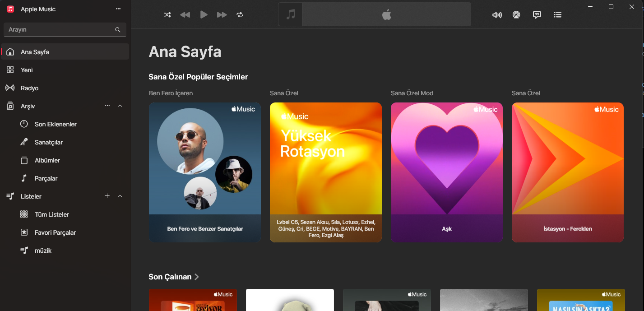Click the music note artwork placeholder
This screenshot has height=311, width=644.
291,14
